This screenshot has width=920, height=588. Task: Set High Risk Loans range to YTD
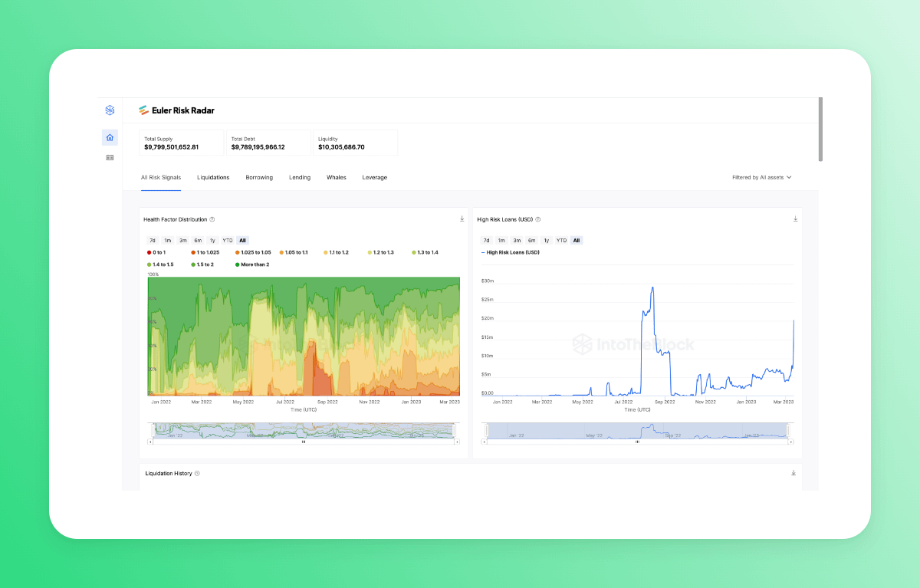(x=561, y=241)
